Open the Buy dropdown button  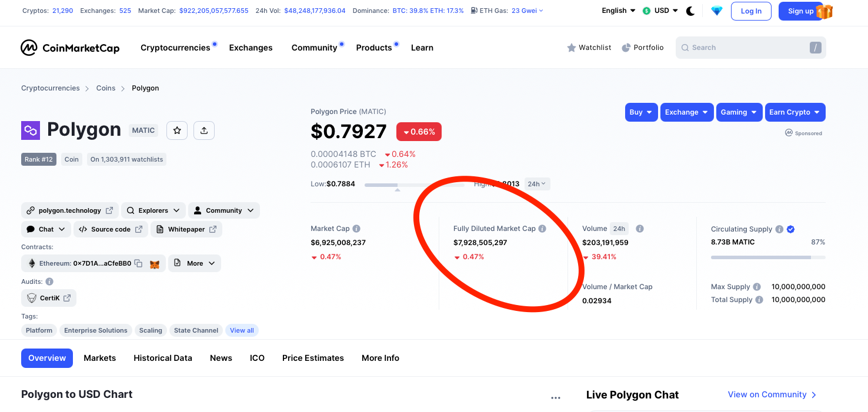click(641, 112)
